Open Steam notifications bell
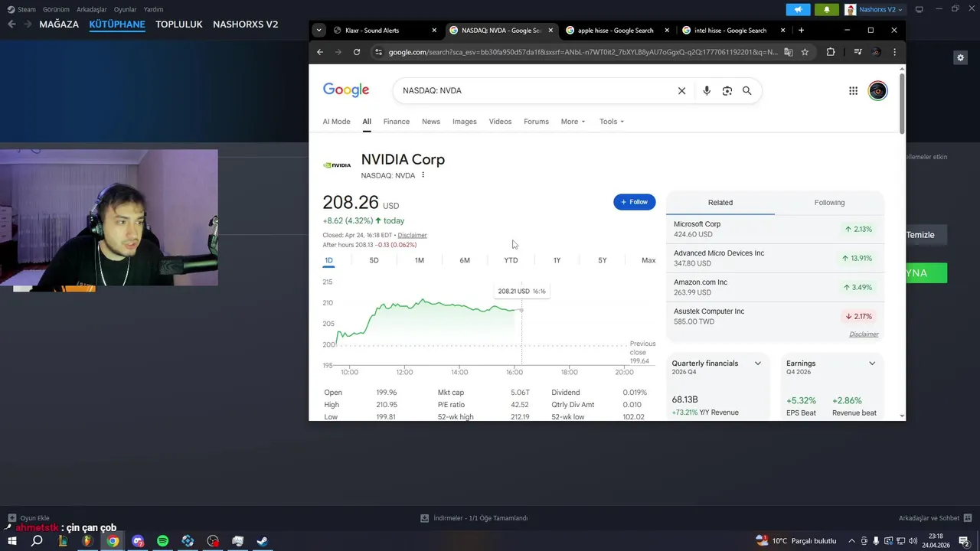The width and height of the screenshot is (980, 551). [826, 10]
